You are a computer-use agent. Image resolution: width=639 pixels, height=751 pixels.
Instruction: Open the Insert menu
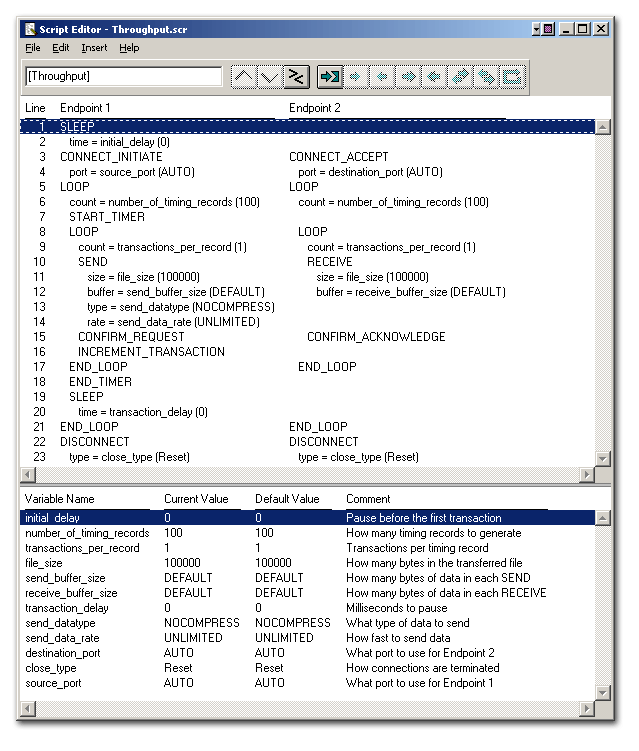pyautogui.click(x=94, y=48)
